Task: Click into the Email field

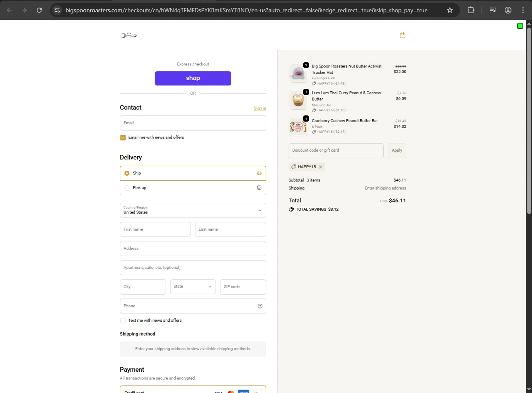Action: coord(193,123)
